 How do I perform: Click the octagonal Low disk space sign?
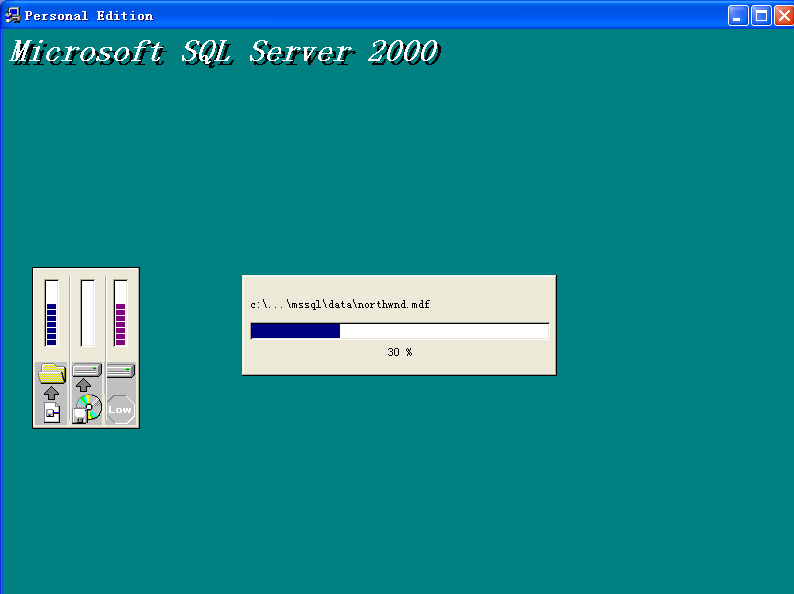(121, 409)
